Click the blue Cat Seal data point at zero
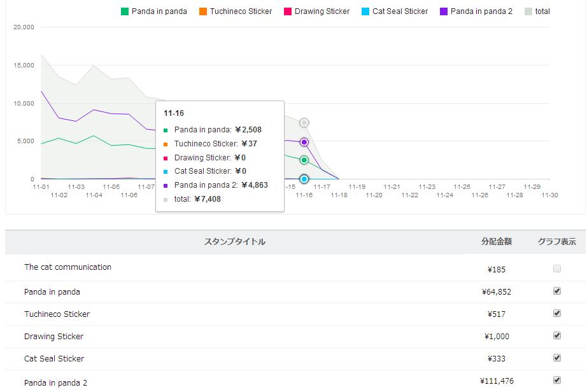The image size is (587, 392). (x=304, y=179)
